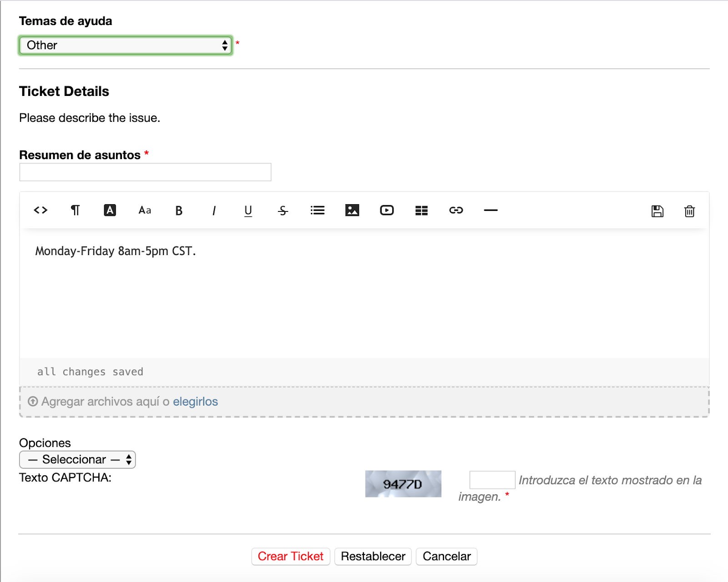Apply underline formatting
This screenshot has height=582, width=728.
pyautogui.click(x=248, y=210)
